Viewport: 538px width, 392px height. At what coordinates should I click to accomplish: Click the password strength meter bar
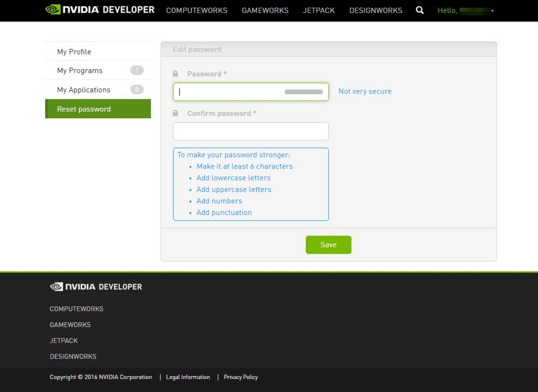click(304, 91)
